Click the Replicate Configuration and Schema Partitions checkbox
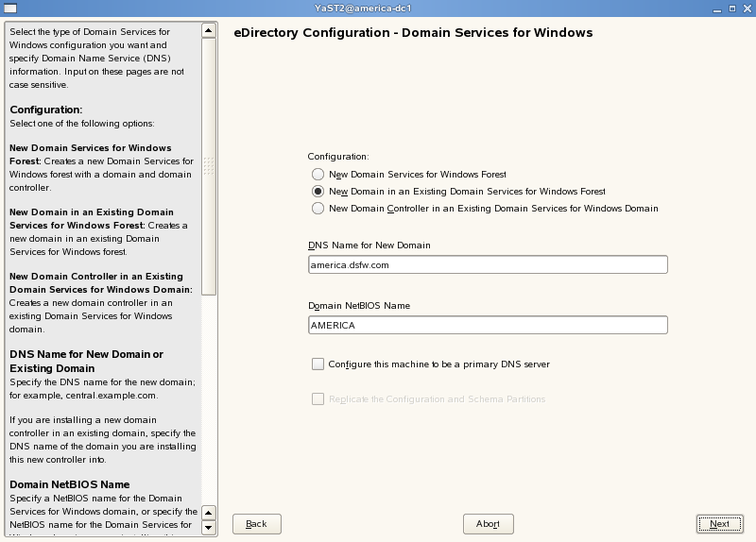The height and width of the screenshot is (542, 756). pos(318,399)
